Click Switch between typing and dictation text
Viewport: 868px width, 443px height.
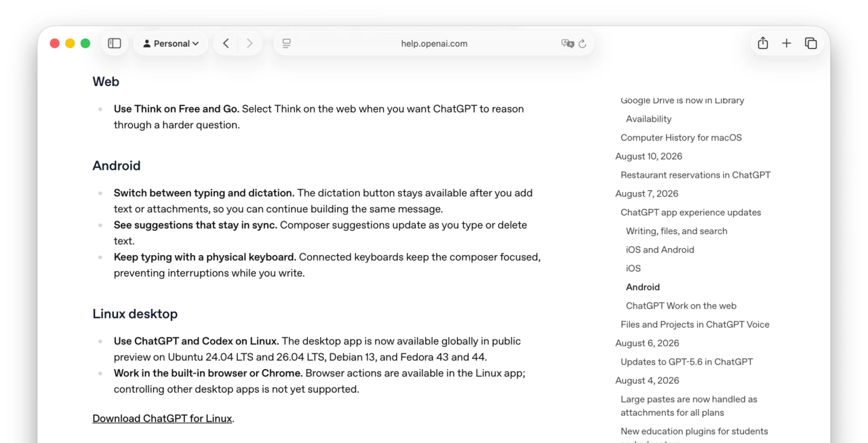[x=204, y=193]
